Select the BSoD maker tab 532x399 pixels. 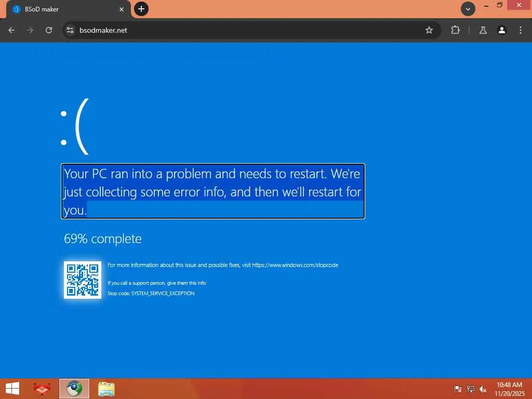click(68, 9)
